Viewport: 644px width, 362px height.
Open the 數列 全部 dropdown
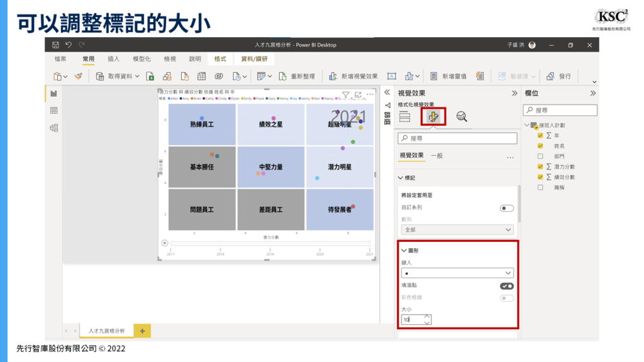coord(457,230)
